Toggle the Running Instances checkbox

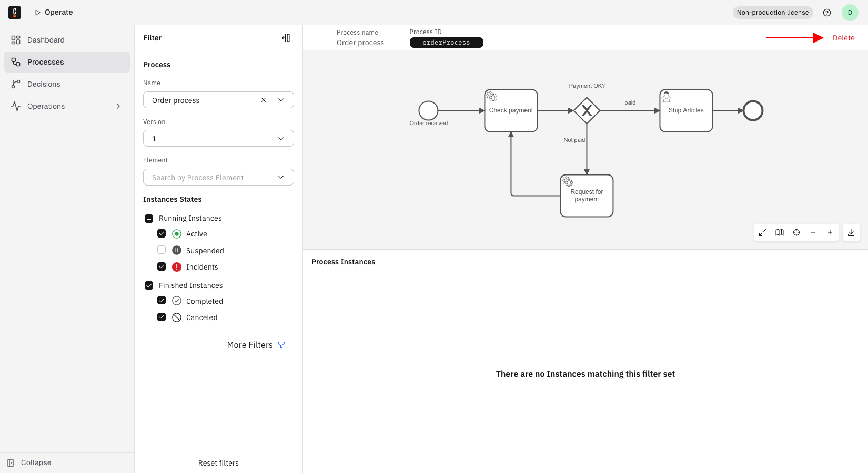149,218
